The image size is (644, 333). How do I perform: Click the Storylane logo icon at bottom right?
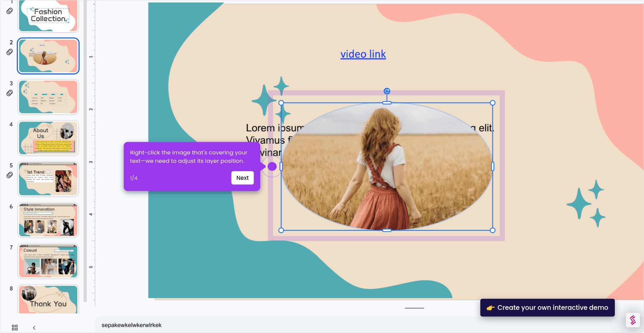coord(633,320)
